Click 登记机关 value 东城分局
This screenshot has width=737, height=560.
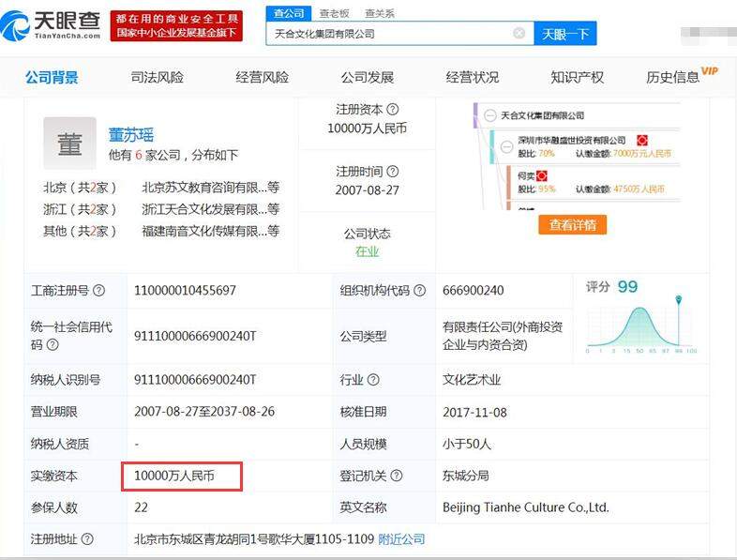[465, 476]
